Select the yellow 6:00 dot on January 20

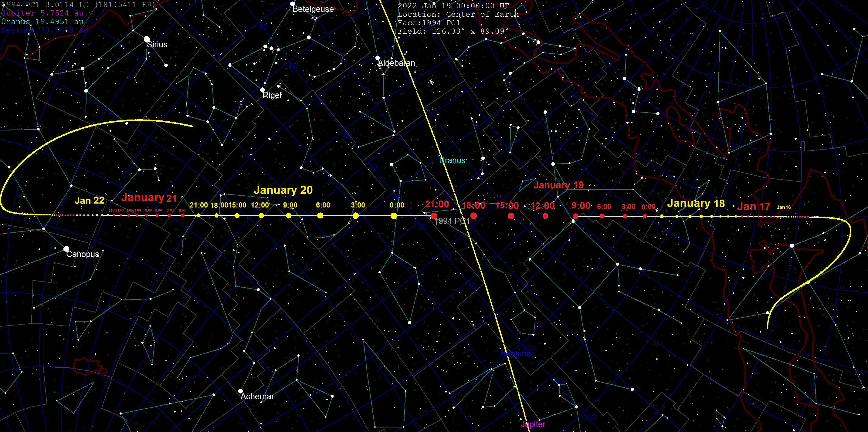(320, 215)
